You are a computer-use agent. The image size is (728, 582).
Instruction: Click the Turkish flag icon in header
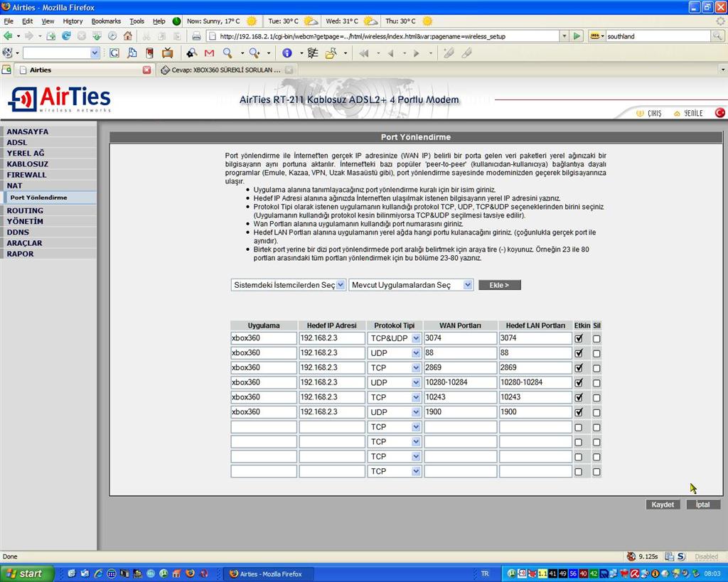720,113
